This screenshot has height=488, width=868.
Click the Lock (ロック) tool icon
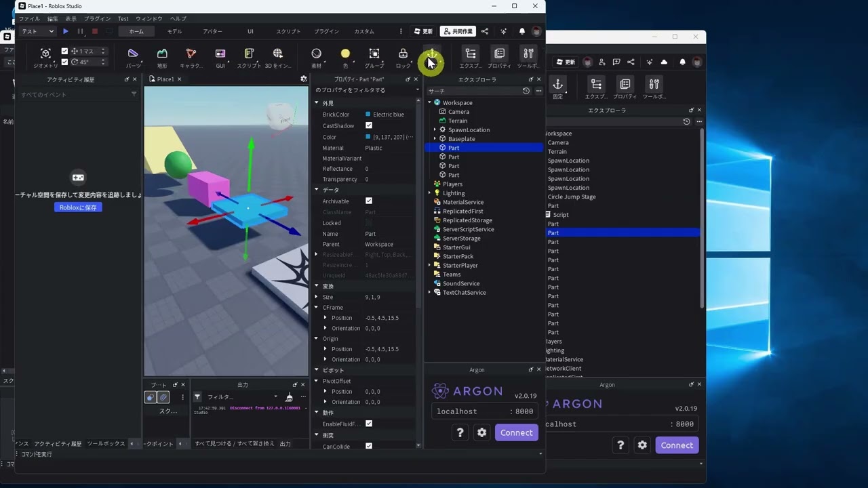[403, 54]
